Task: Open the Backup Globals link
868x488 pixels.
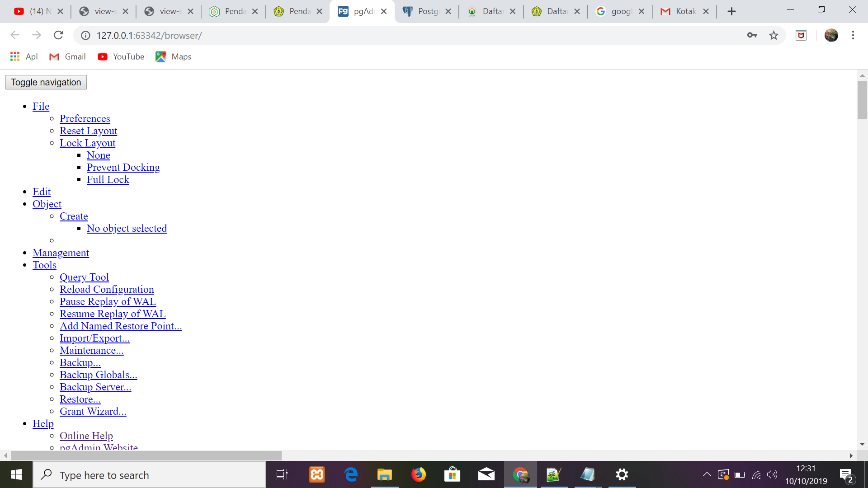Action: click(x=99, y=375)
